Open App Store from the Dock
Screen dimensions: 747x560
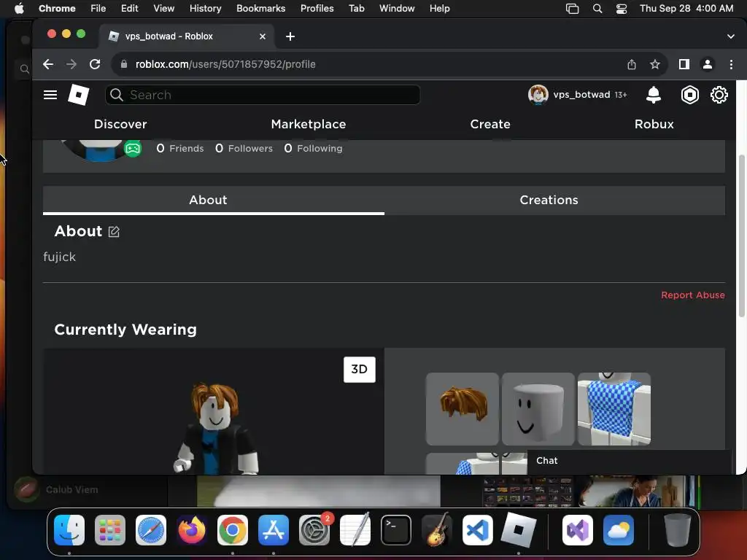coord(274,529)
